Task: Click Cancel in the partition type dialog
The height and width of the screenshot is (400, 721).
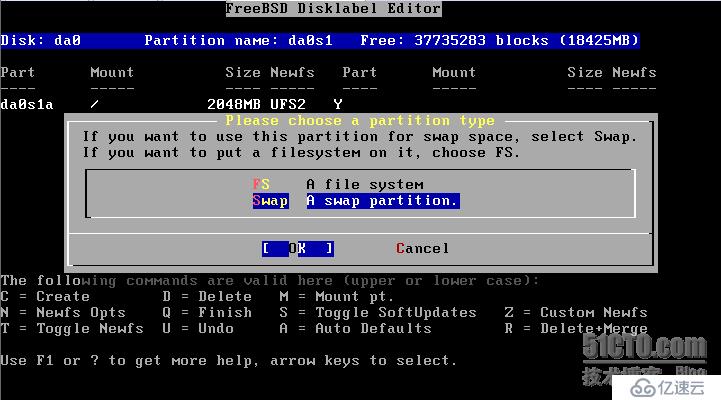Action: (422, 248)
